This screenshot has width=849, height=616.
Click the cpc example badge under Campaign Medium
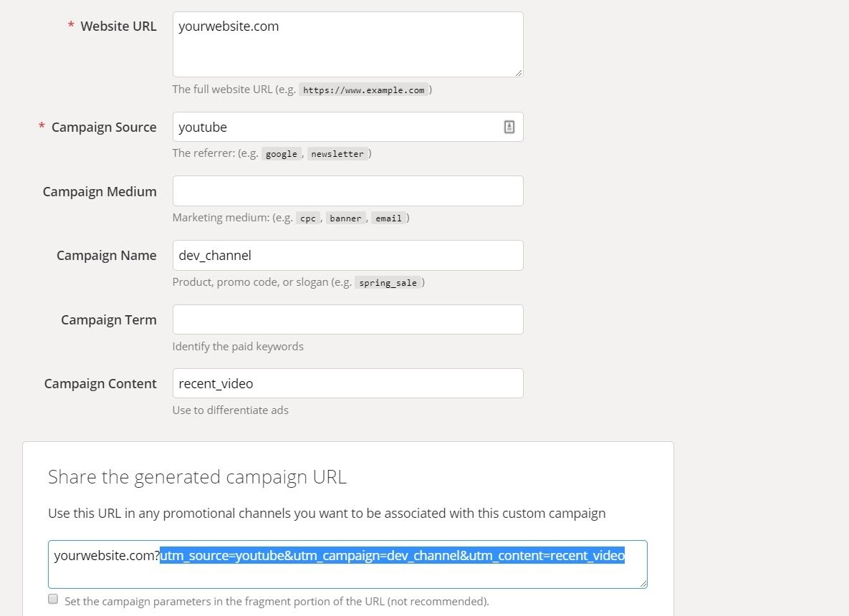(x=307, y=218)
